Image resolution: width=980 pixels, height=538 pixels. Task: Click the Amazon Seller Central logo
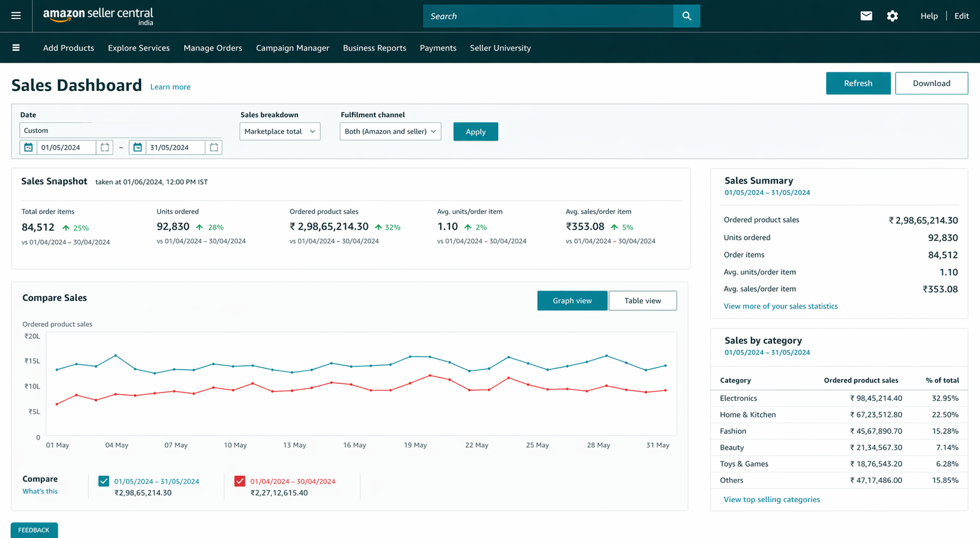[98, 16]
